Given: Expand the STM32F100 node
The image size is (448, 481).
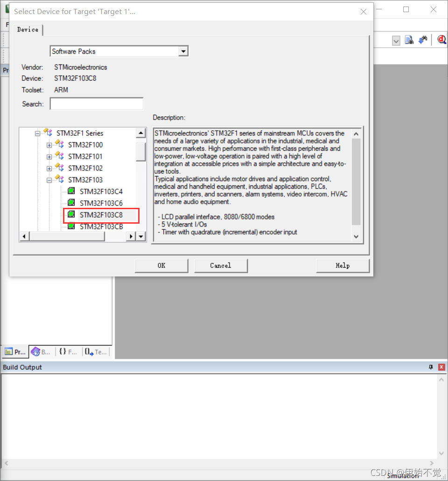Looking at the screenshot, I should (49, 145).
